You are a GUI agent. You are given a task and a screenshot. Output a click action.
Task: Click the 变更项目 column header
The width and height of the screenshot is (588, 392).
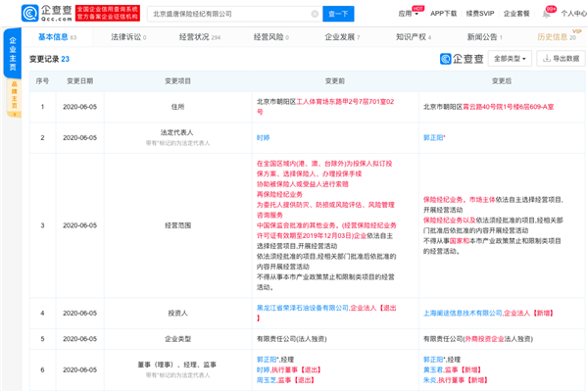click(177, 81)
